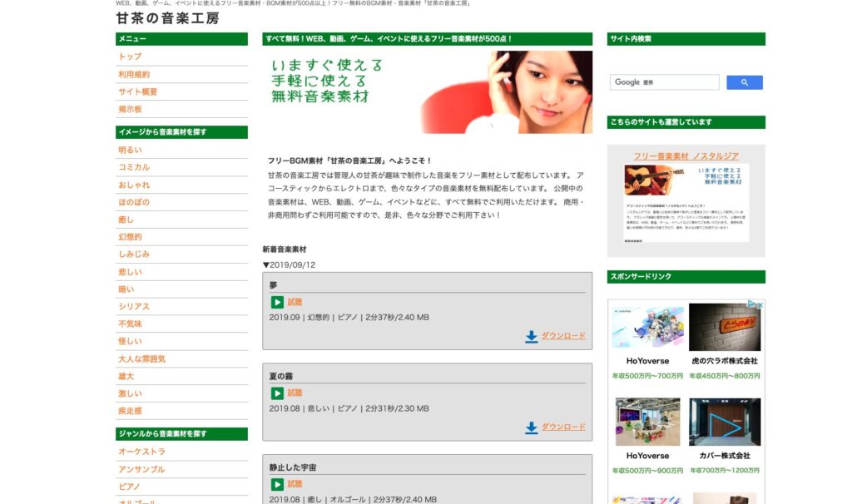Click the ▼2019/09/12 date heading
Viewport: 852px width, 504px height.
click(289, 265)
